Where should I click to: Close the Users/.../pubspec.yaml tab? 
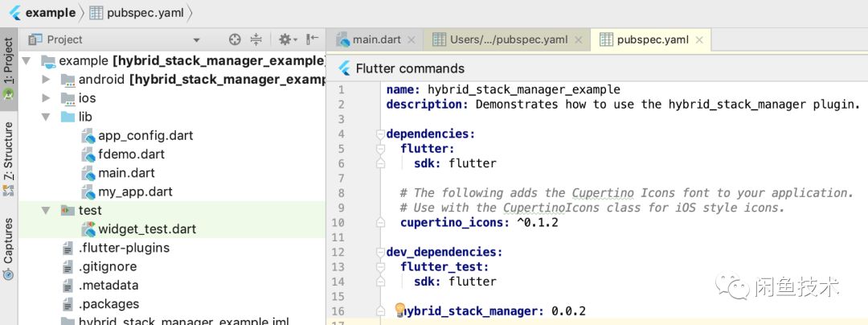(579, 40)
